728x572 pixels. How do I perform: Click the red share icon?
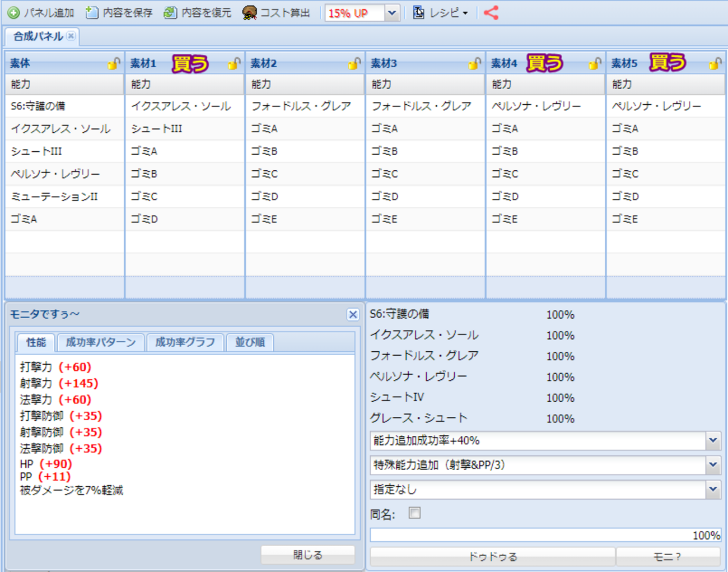(491, 13)
